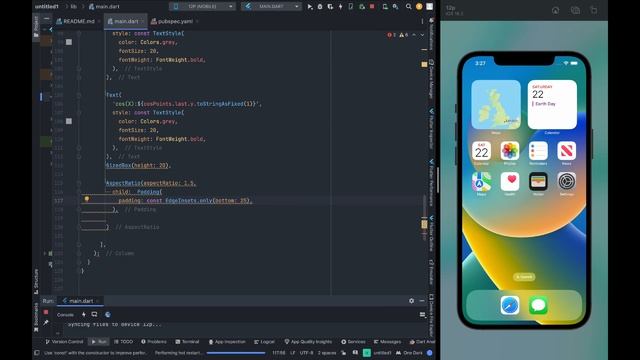The image size is (640, 360).
Task: Change line separator LF in status bar
Action: click(x=292, y=353)
